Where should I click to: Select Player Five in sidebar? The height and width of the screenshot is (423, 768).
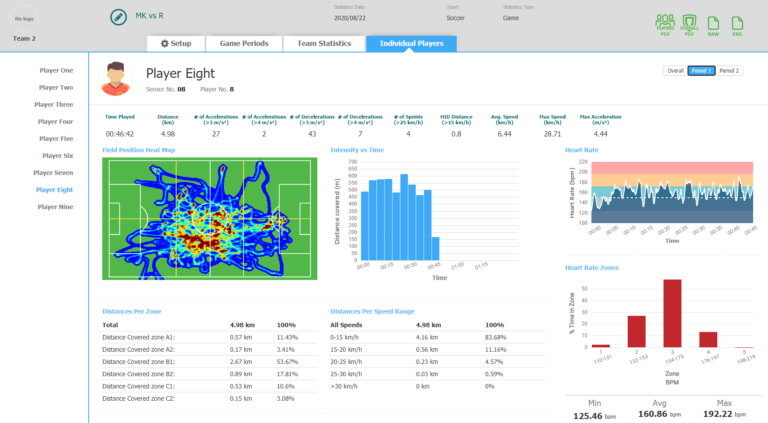pyautogui.click(x=56, y=139)
